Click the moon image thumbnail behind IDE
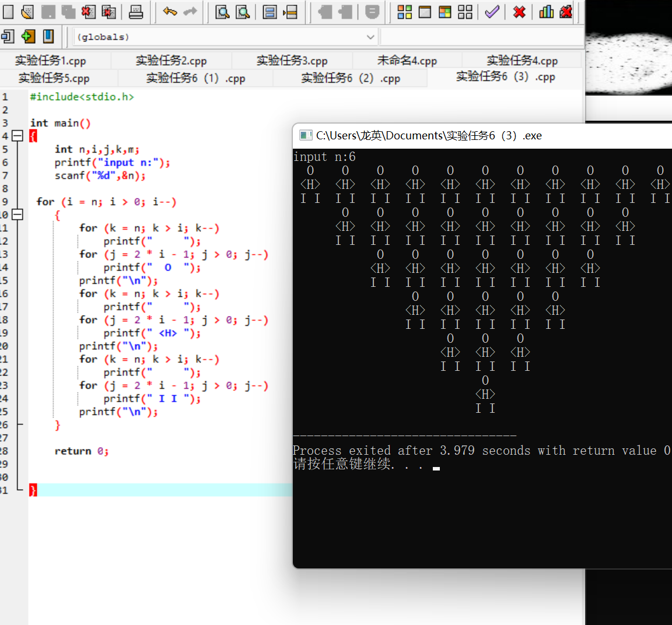672x625 pixels. point(628,64)
